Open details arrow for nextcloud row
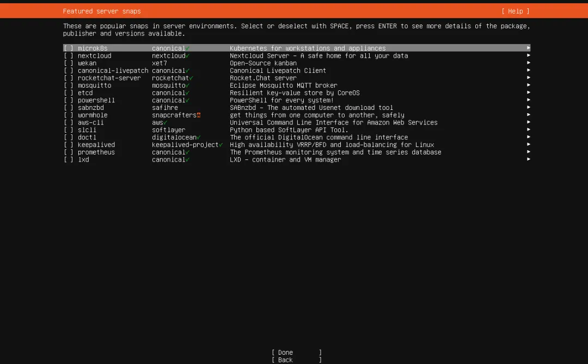Screen dimensions: 588x364 point(528,55)
